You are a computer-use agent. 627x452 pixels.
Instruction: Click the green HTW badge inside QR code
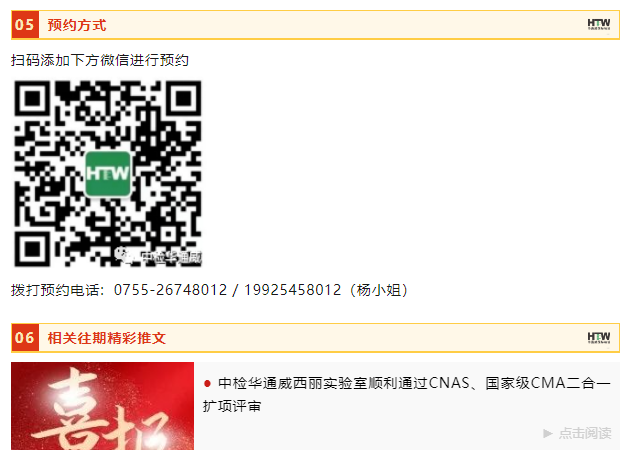click(108, 174)
